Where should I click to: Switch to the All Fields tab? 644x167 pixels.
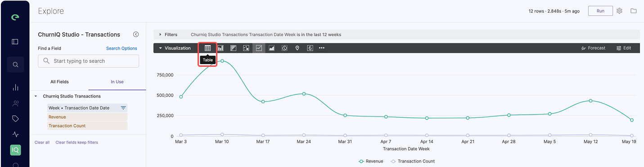(x=59, y=82)
